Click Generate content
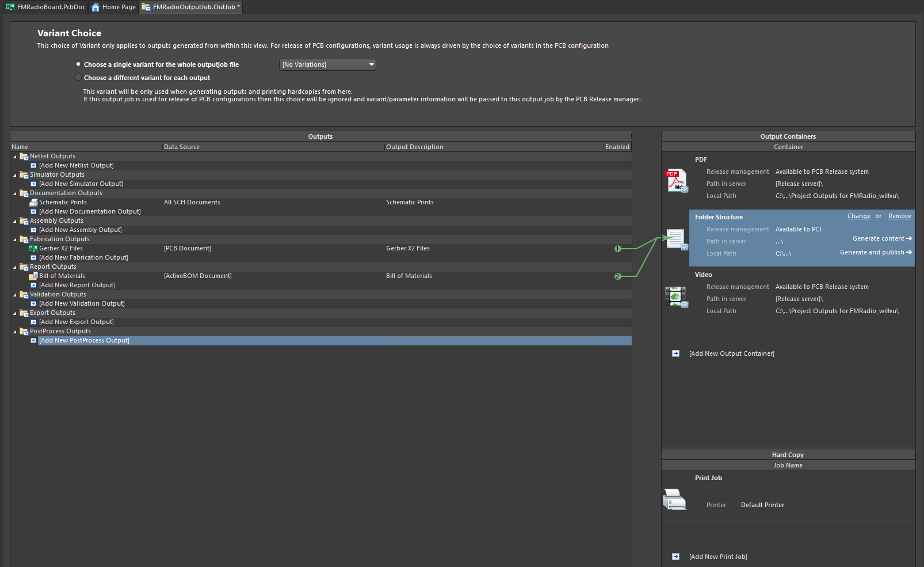 coord(882,238)
